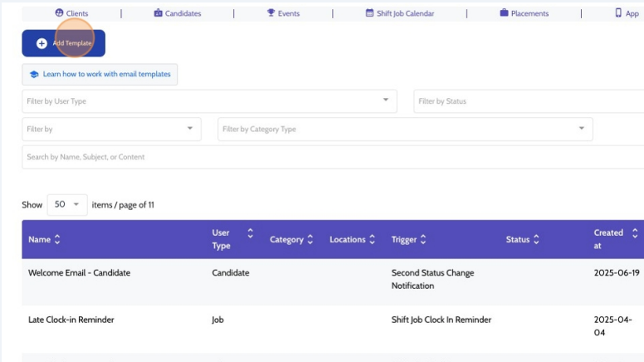644x362 pixels.
Task: Click the Events trophy icon
Action: (271, 13)
